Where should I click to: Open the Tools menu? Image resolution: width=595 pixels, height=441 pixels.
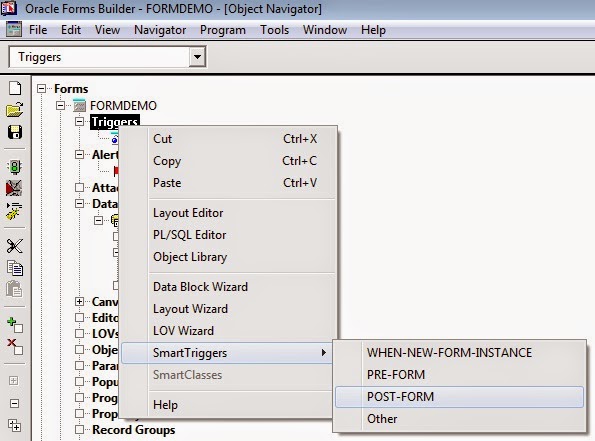(274, 30)
